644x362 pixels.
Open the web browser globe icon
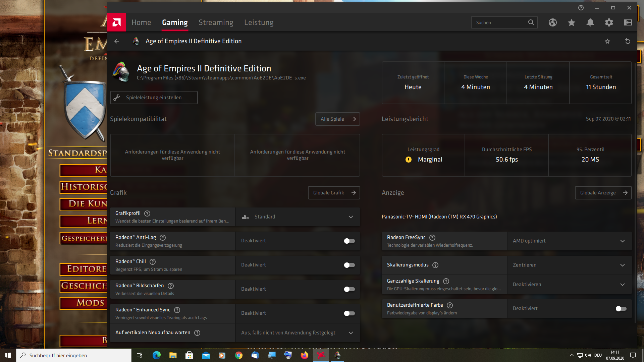pos(552,22)
